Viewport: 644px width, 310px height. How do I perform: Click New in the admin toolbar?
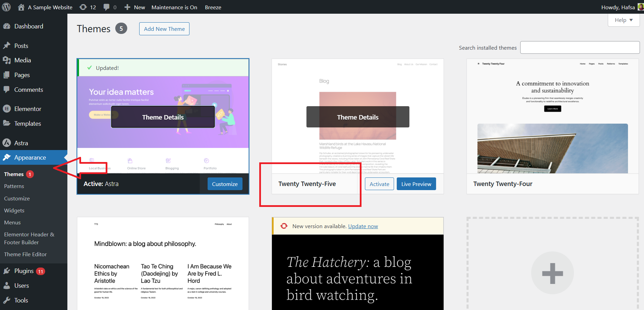[x=134, y=7]
